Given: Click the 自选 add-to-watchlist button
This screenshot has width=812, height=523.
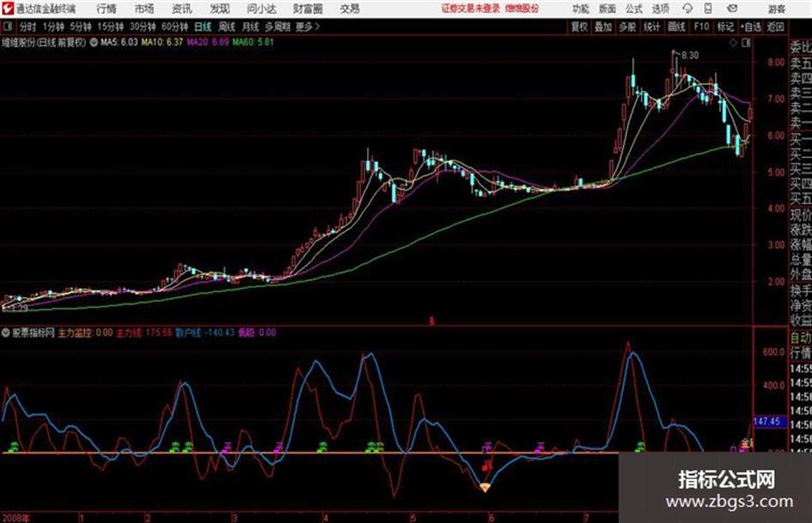Looking at the screenshot, I should point(750,27).
